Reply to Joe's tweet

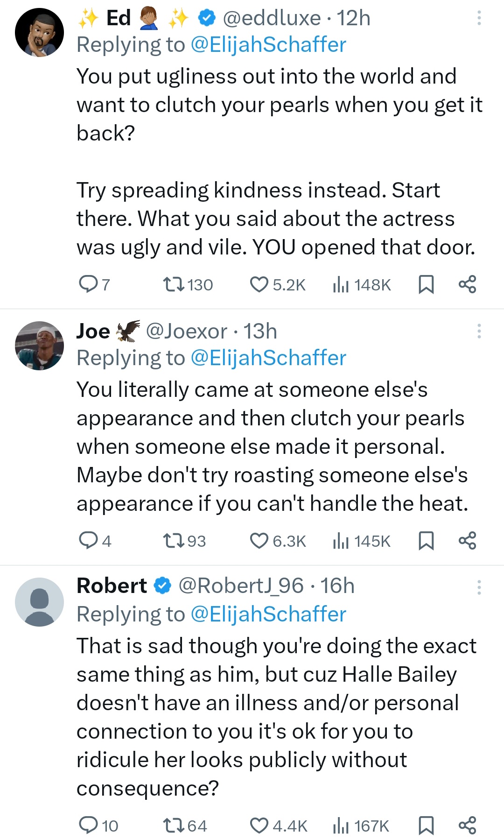click(x=88, y=541)
